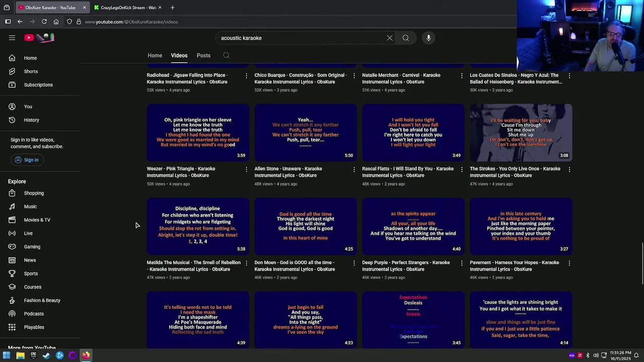This screenshot has height=362, width=644.
Task: Close the CrazyLegsOnKick Stream tab
Action: coord(160,8)
